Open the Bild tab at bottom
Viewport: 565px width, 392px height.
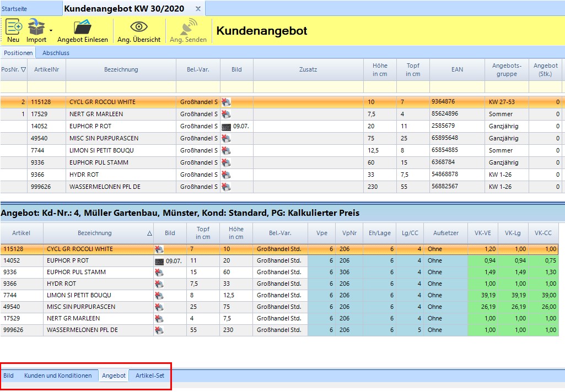point(9,375)
